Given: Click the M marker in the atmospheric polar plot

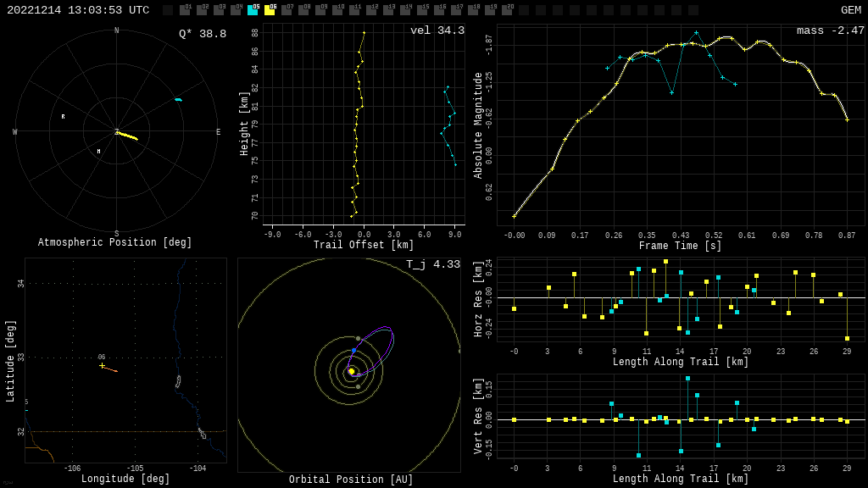Looking at the screenshot, I should pyautogui.click(x=98, y=152).
